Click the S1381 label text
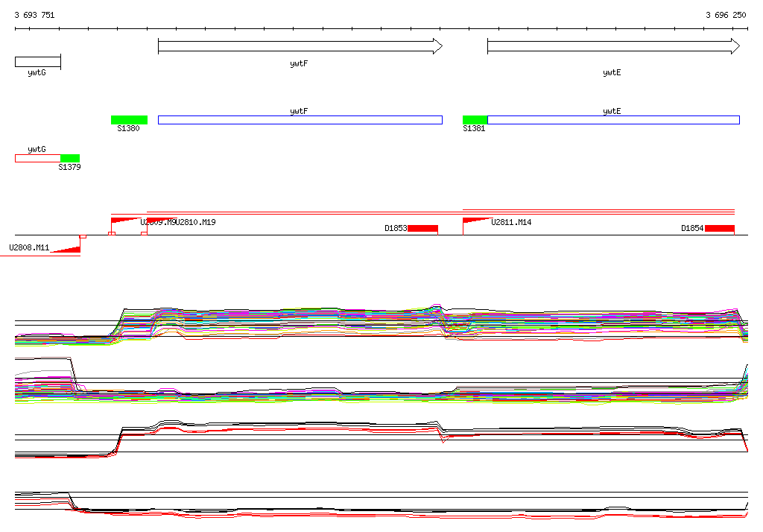 (x=474, y=128)
